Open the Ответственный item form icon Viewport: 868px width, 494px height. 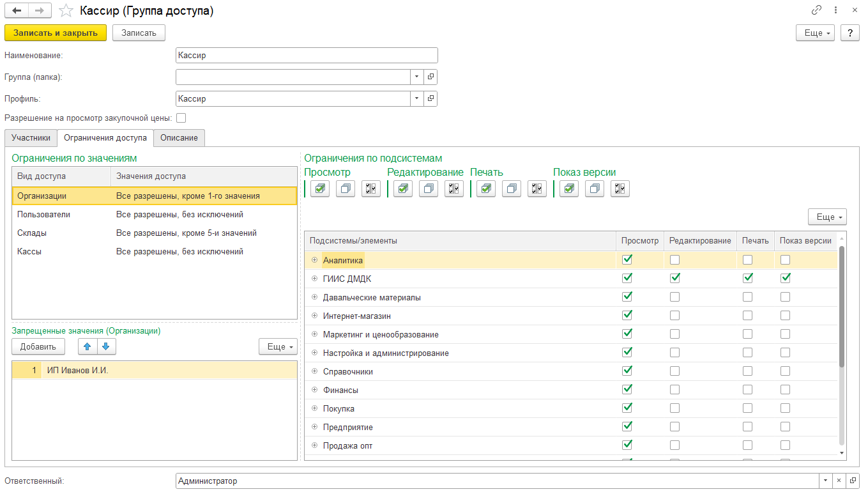coord(853,481)
